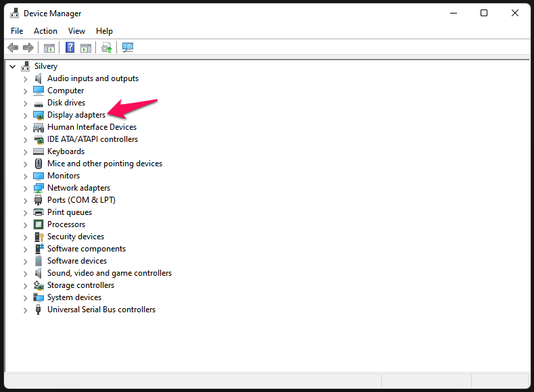Image resolution: width=534 pixels, height=392 pixels.
Task: Expand the Display adapters chevron
Action: point(25,116)
